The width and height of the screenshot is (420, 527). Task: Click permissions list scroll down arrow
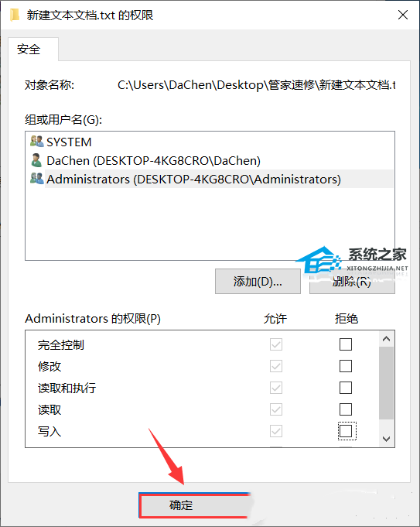387,439
